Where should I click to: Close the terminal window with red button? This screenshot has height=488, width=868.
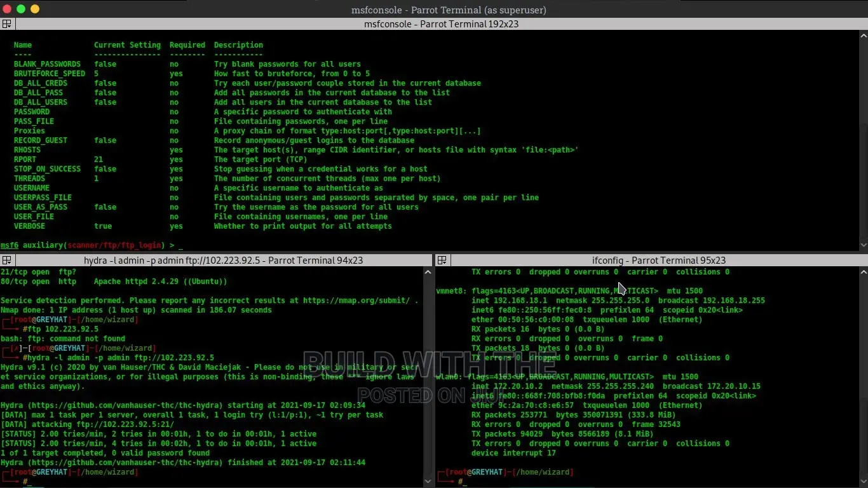(x=7, y=9)
